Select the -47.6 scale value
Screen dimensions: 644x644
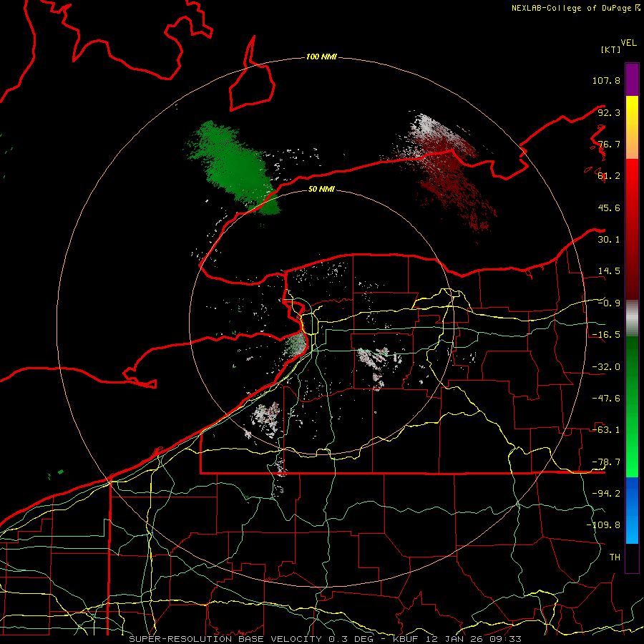tap(606, 399)
